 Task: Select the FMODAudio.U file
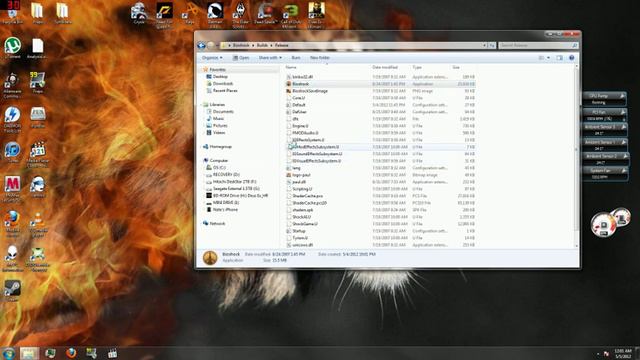[x=380, y=133]
